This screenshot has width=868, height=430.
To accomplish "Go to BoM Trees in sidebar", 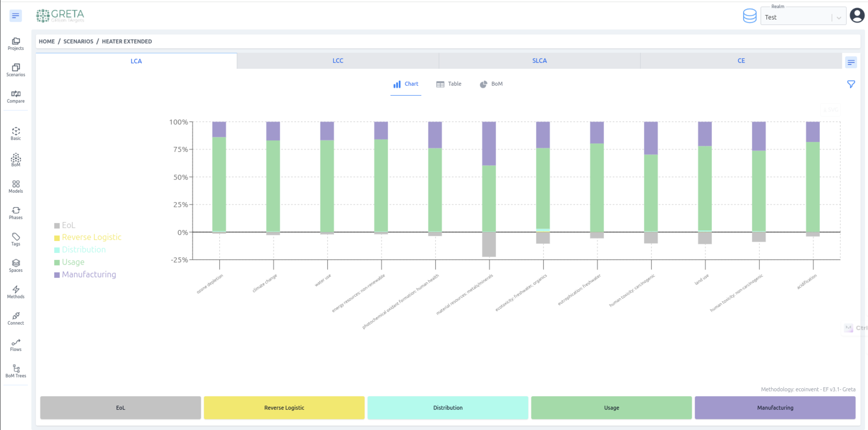I will click(16, 371).
